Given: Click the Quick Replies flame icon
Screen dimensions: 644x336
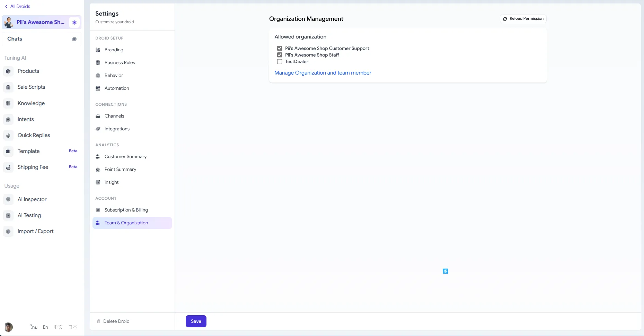Looking at the screenshot, I should click(8, 135).
